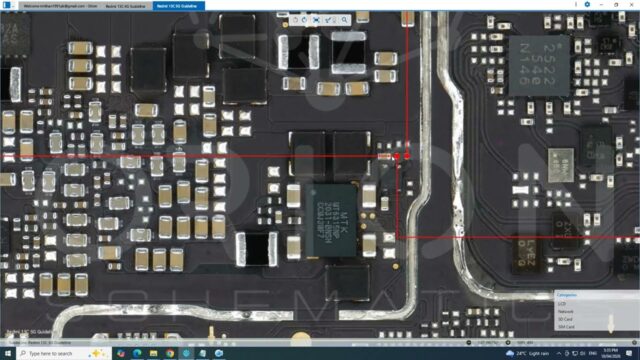Viewport: 640px width, 360px height.
Task: Open the Welcome account tab
Action: click(x=60, y=6)
